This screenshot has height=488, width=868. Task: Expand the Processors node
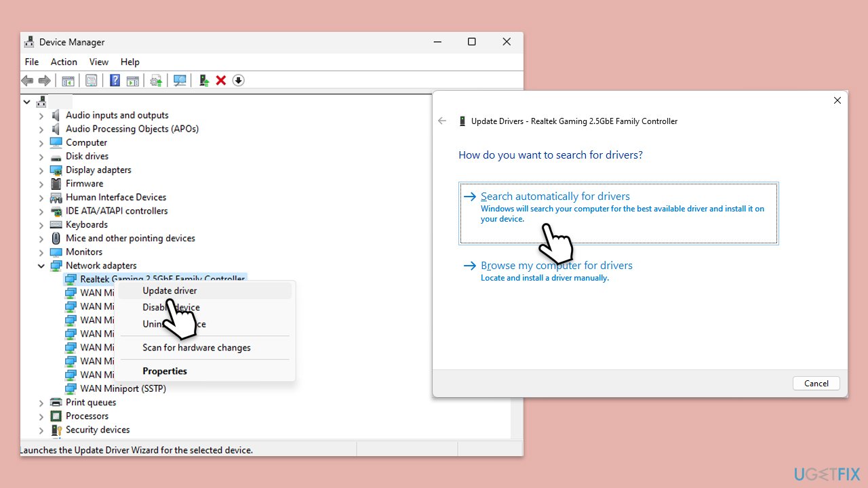coord(41,416)
